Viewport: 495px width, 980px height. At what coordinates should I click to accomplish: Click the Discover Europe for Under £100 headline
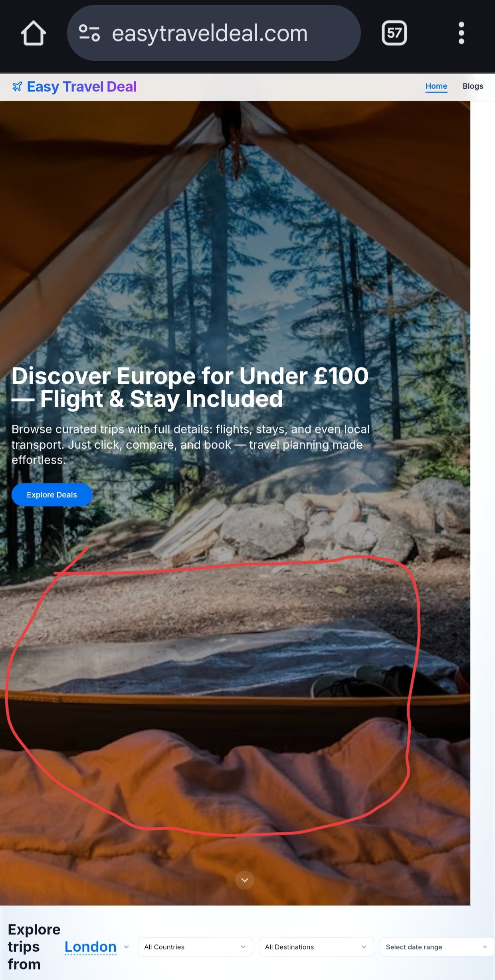click(190, 387)
